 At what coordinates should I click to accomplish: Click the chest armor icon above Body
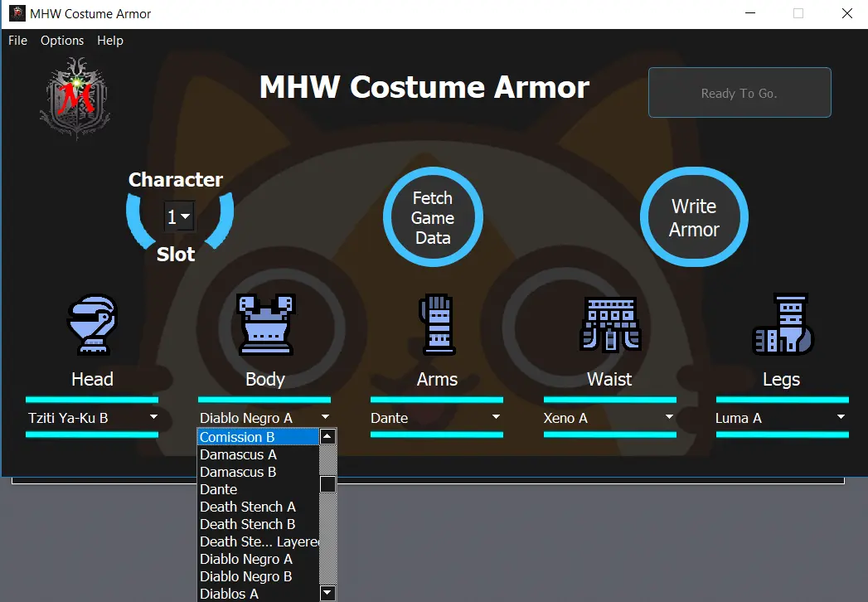click(264, 324)
